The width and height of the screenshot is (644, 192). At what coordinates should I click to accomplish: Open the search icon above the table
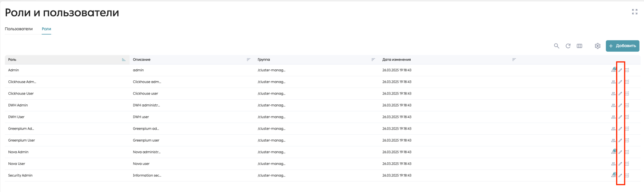pyautogui.click(x=557, y=46)
